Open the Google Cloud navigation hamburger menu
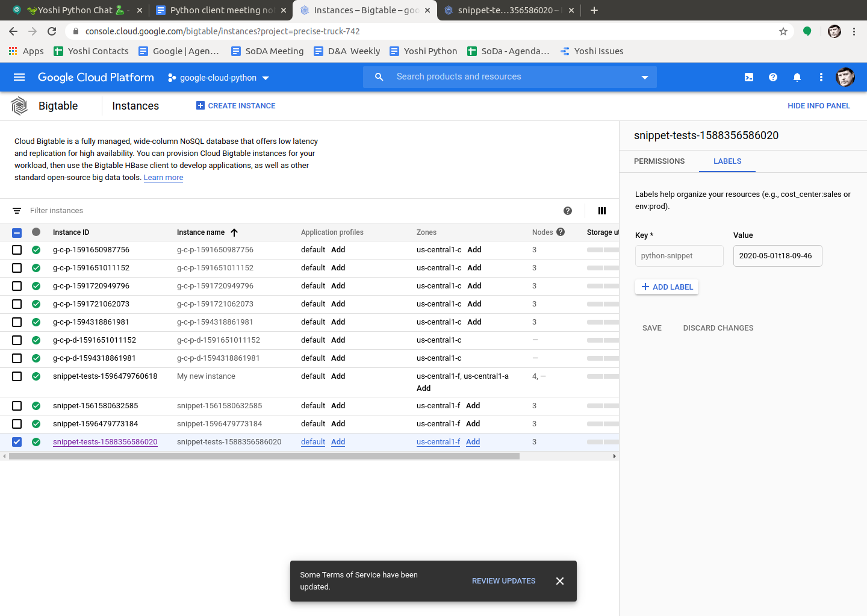Image resolution: width=867 pixels, height=616 pixels. coord(19,77)
